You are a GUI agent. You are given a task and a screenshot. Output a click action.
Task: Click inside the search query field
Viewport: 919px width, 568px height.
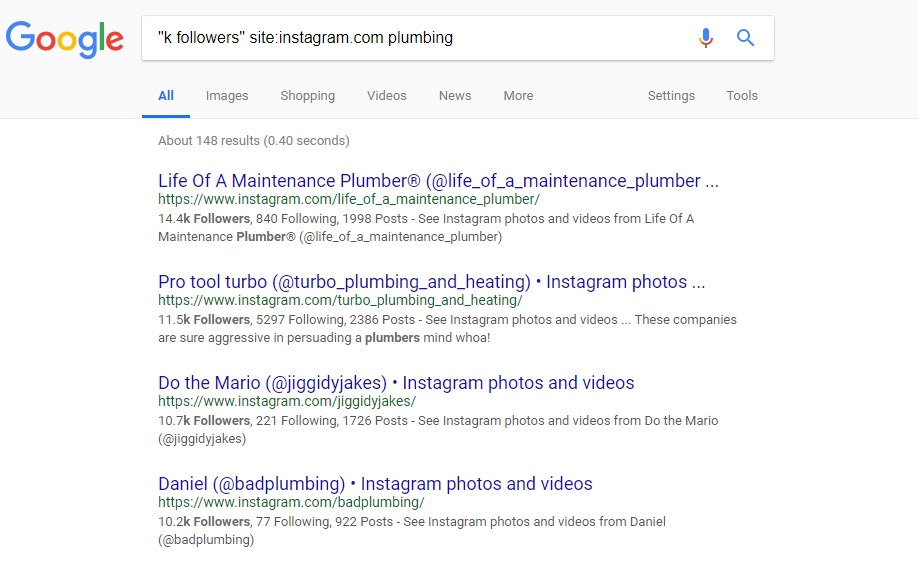416,38
